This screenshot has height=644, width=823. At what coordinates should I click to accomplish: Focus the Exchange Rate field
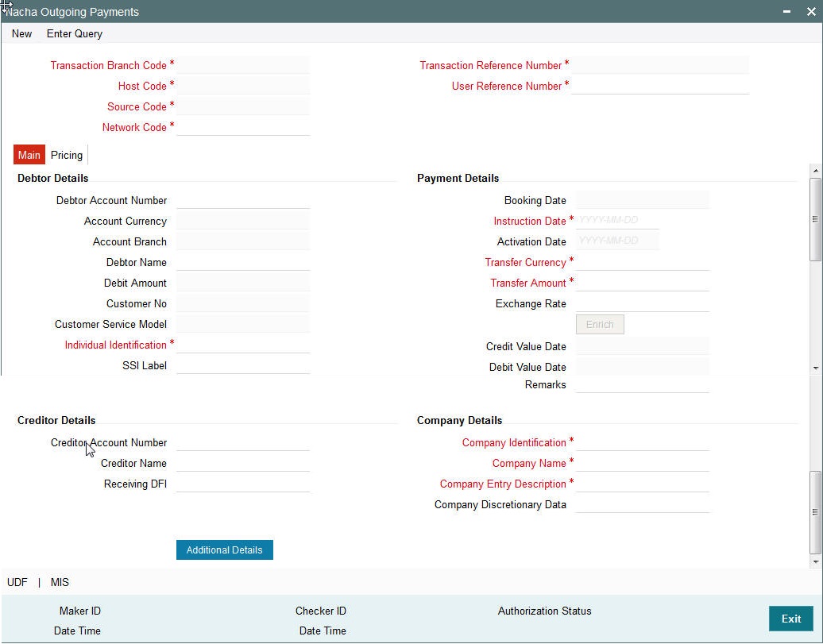(x=643, y=303)
